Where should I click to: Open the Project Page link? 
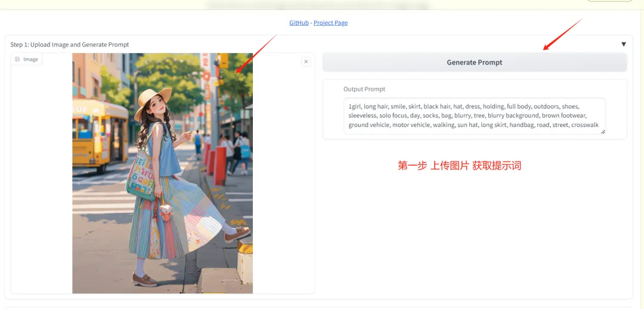click(330, 23)
